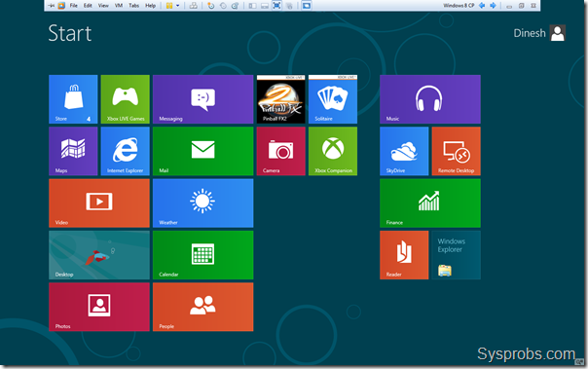Click the Dinesh user name

[x=530, y=33]
